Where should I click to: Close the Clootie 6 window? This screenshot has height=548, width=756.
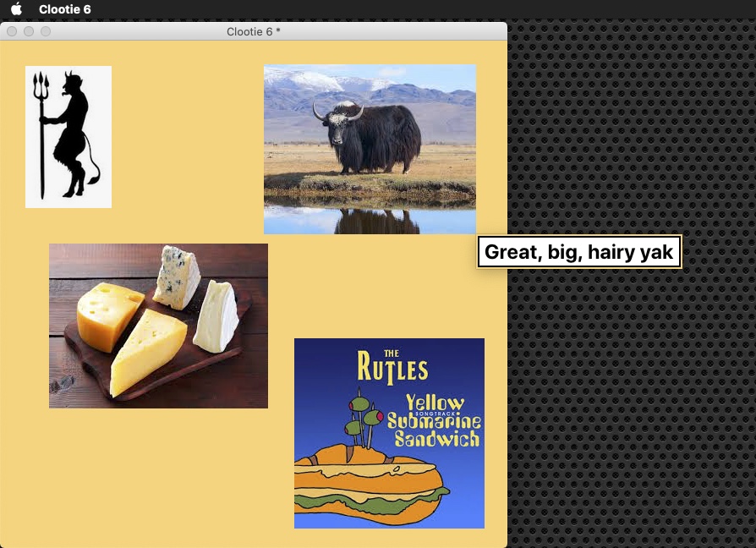(12, 31)
